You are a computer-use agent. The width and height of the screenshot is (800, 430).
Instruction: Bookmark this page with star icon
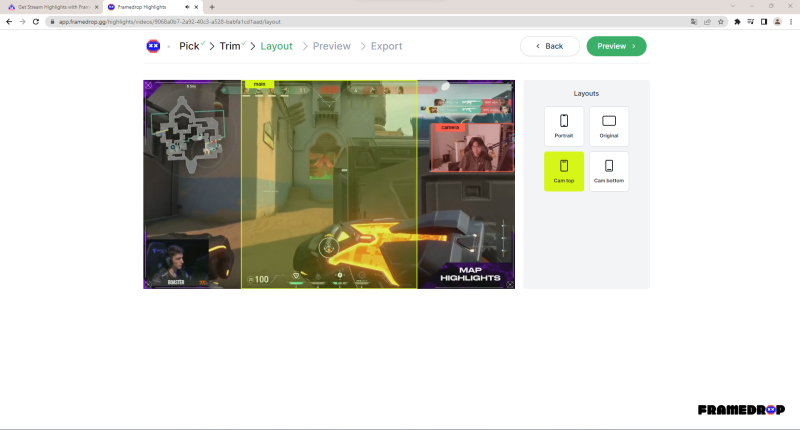pyautogui.click(x=720, y=22)
